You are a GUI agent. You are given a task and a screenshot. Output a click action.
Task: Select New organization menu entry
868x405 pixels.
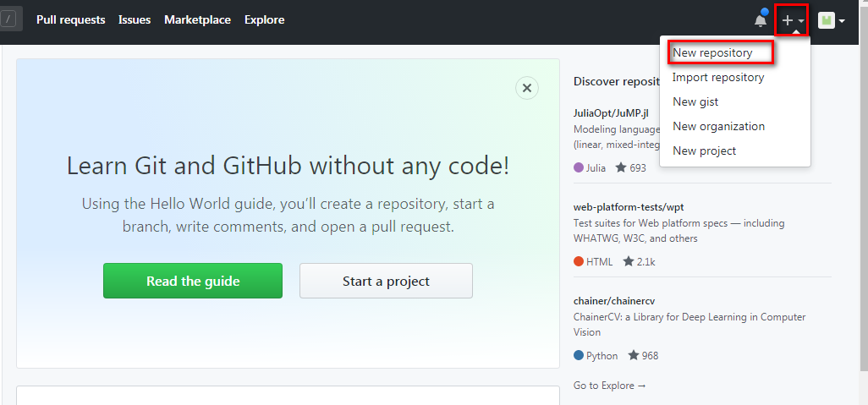(718, 126)
